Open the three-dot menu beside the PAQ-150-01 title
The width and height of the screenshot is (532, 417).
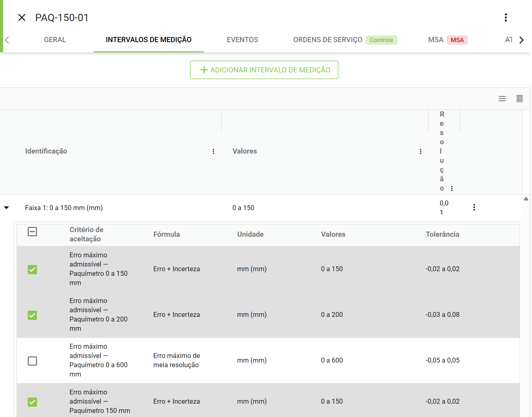506,17
